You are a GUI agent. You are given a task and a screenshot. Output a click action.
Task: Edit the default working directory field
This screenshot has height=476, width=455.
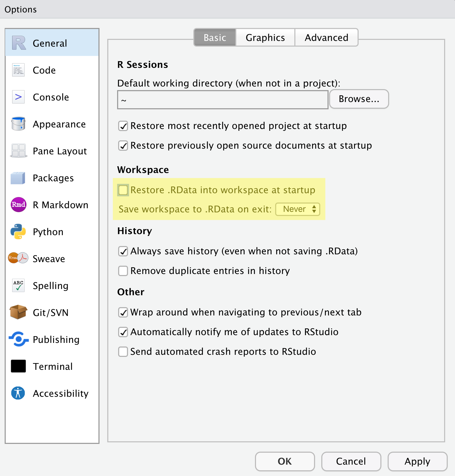(222, 100)
